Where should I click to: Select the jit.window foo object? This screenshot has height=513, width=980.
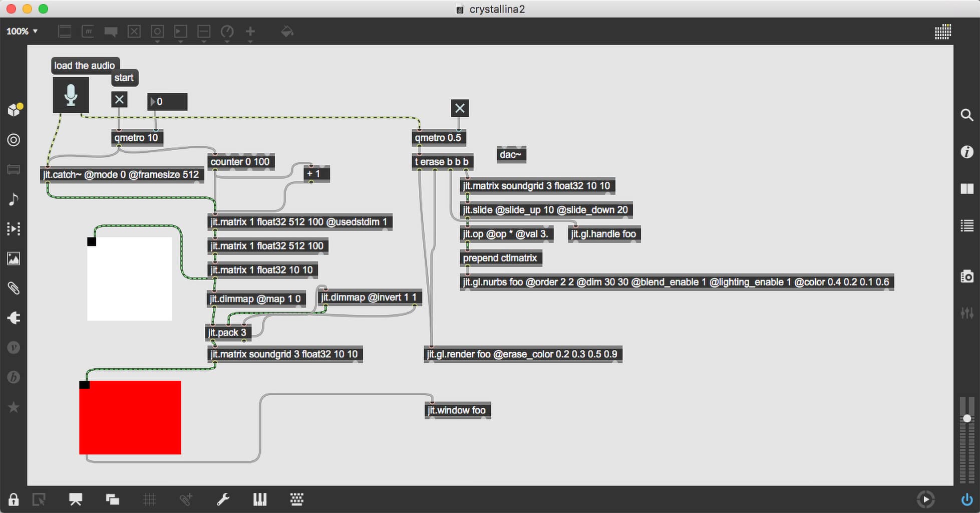[457, 410]
